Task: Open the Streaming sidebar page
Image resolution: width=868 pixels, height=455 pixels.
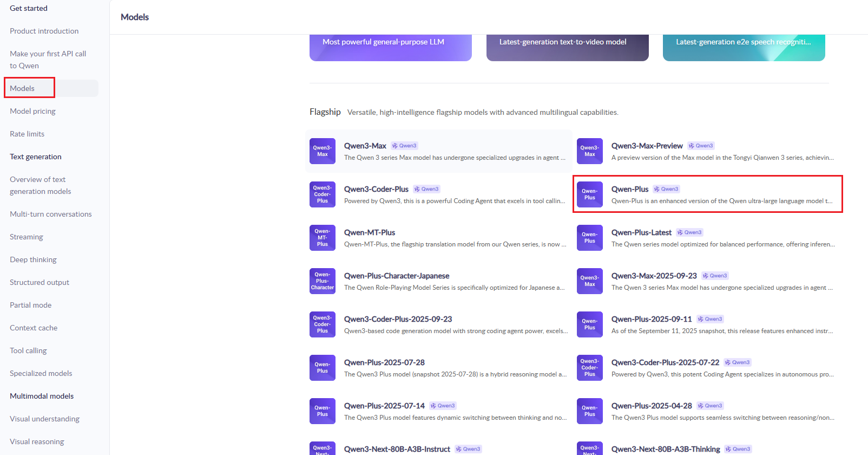Action: coord(27,237)
